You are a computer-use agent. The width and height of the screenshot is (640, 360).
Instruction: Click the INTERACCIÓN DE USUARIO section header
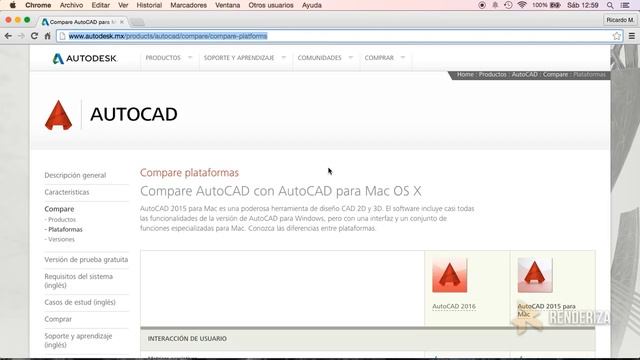187,338
